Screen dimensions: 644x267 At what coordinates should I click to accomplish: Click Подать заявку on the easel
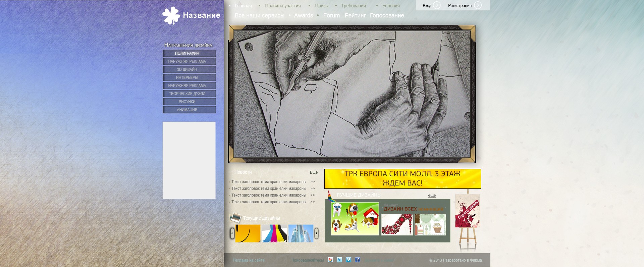point(468,210)
